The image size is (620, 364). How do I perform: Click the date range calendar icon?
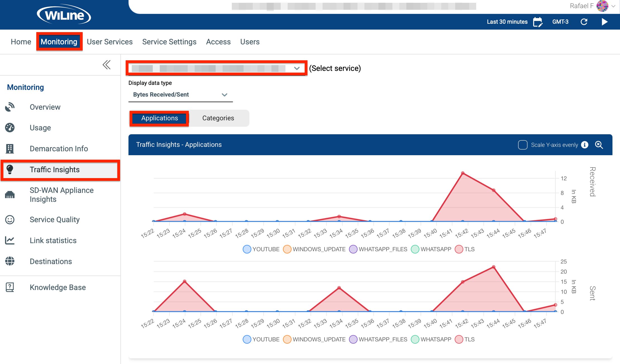[538, 22]
